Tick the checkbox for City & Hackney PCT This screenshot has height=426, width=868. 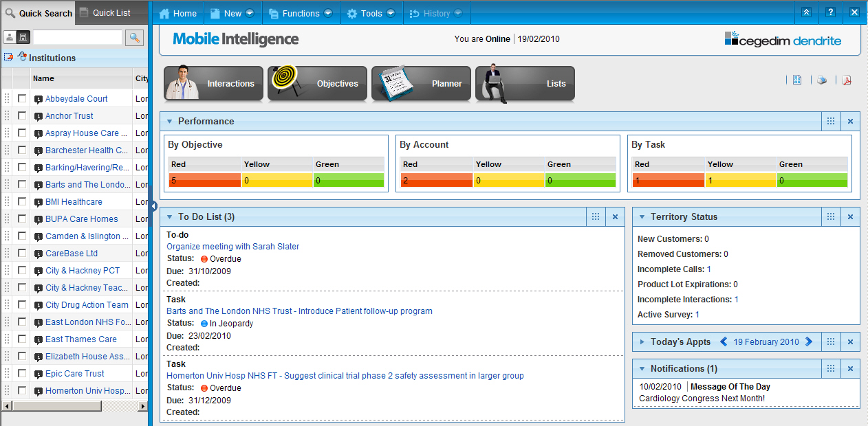[x=22, y=270]
